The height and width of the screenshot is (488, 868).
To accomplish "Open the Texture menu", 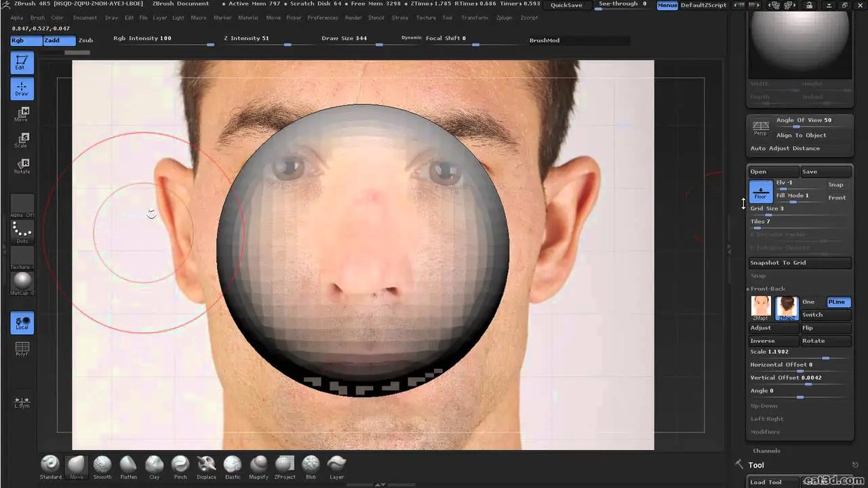I will 426,18.
